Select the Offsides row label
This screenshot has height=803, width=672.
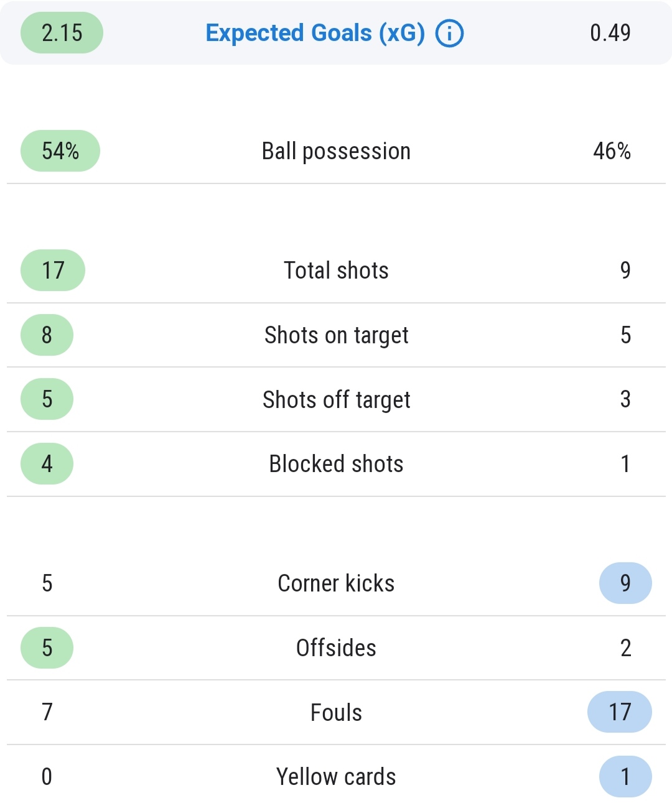click(x=336, y=648)
